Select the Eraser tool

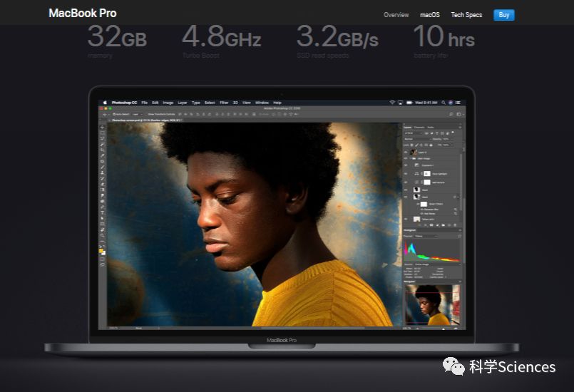click(x=102, y=184)
